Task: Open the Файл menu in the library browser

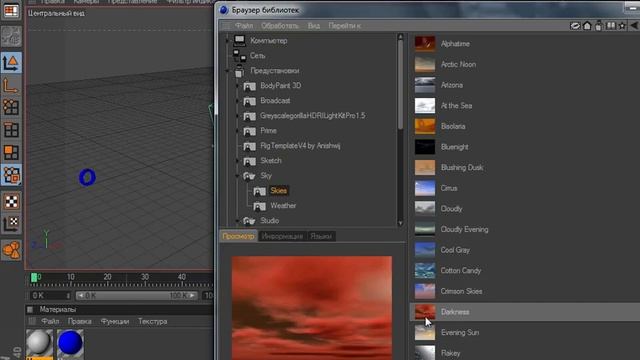Action: pyautogui.click(x=244, y=26)
